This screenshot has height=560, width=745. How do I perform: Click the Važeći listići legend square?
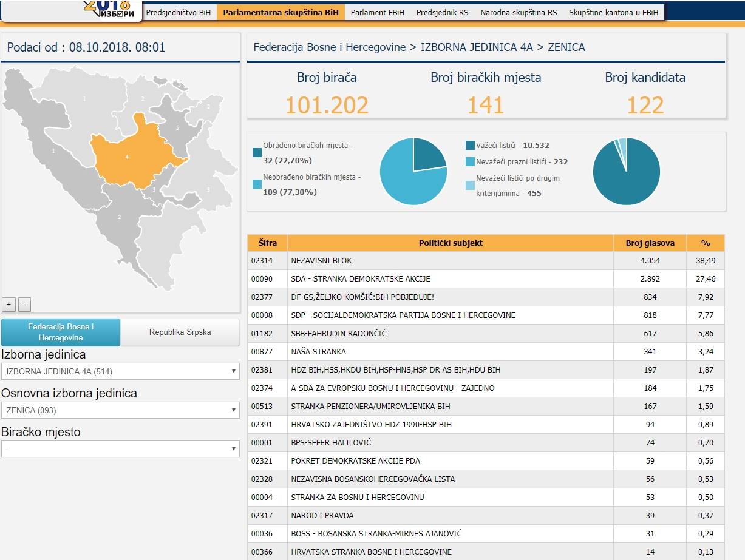pos(470,146)
